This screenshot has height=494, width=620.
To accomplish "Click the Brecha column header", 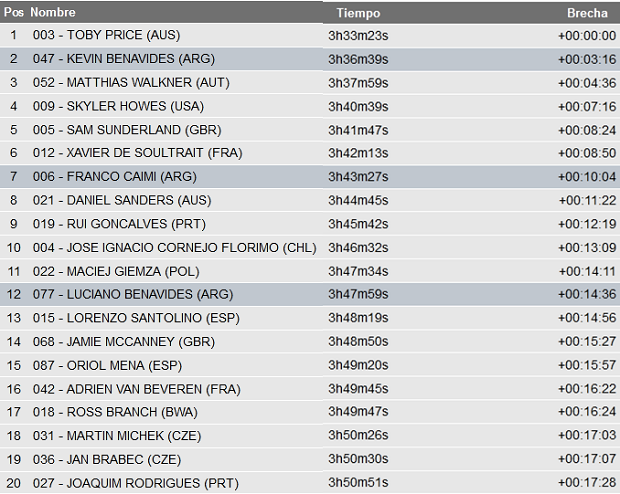I will tap(588, 13).
